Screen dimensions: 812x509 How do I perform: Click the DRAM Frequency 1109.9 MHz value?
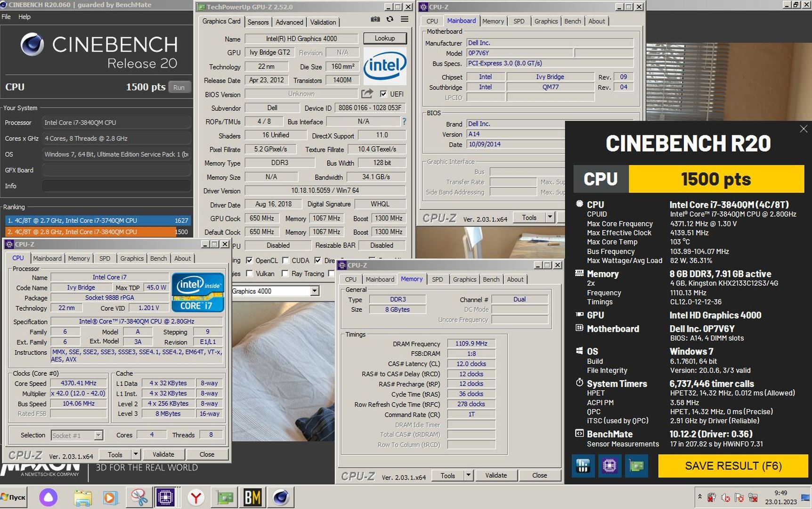pos(471,344)
